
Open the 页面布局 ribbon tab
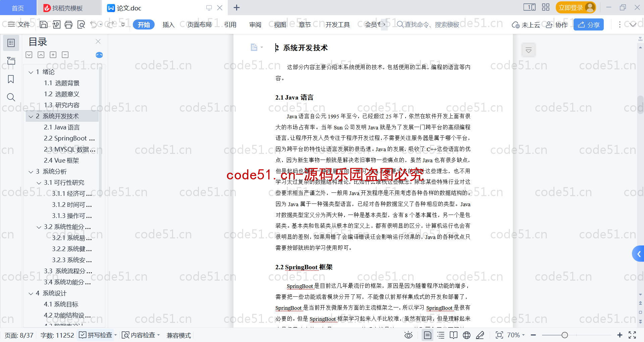click(199, 24)
